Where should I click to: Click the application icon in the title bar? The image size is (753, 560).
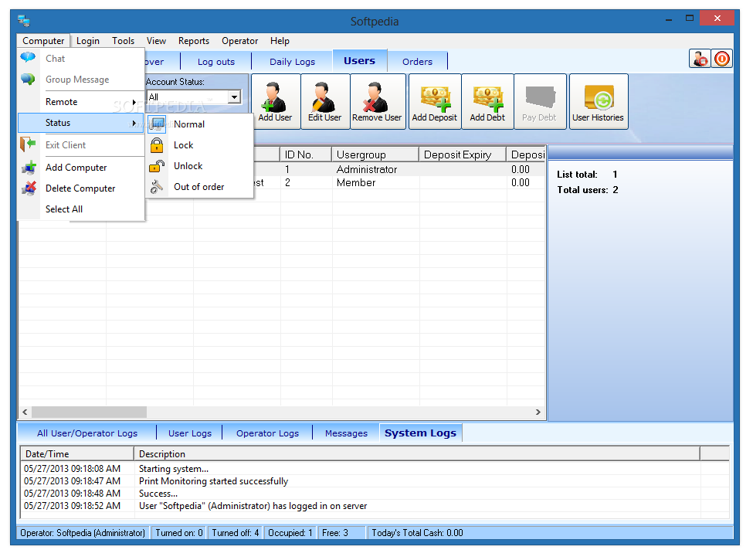[24, 21]
